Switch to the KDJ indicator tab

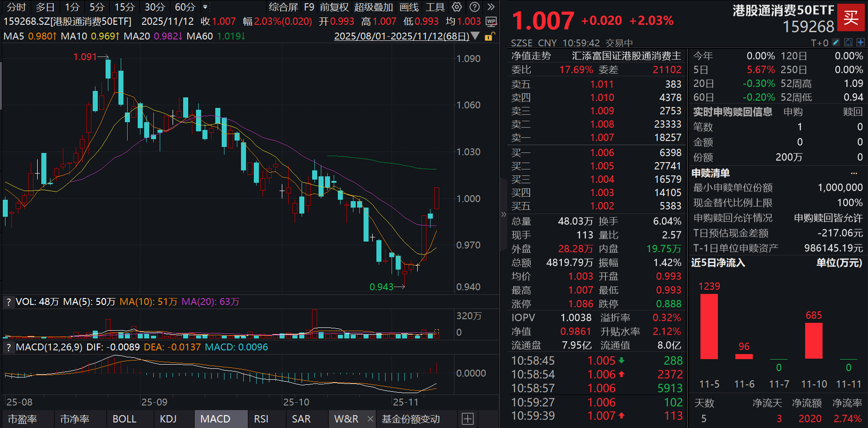[169, 419]
